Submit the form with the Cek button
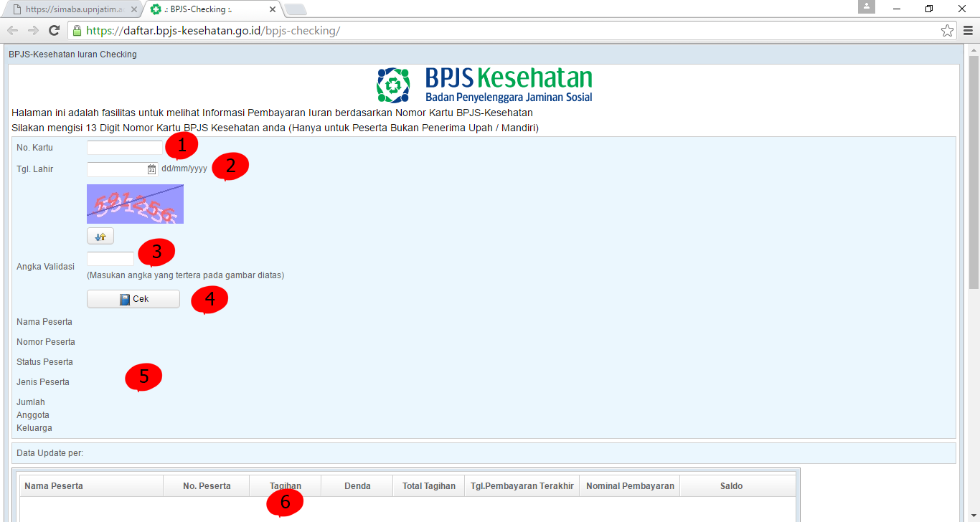 [x=133, y=299]
